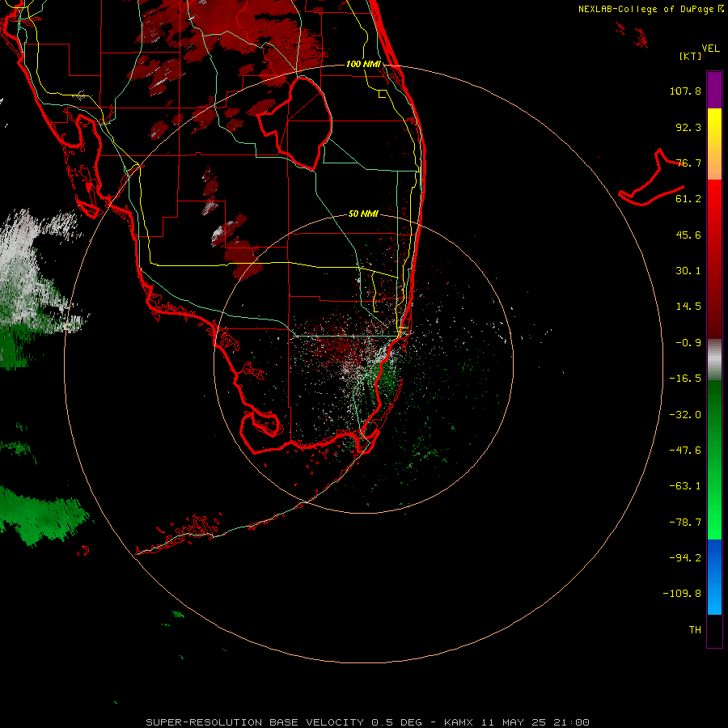Click the 14.5 legend value
The height and width of the screenshot is (728, 728).
click(x=688, y=307)
